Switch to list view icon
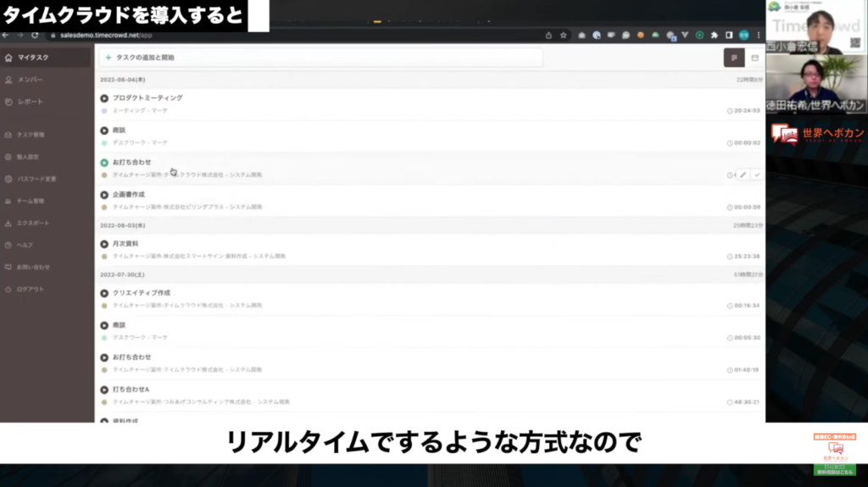Screen dimensions: 868x487 734,58
